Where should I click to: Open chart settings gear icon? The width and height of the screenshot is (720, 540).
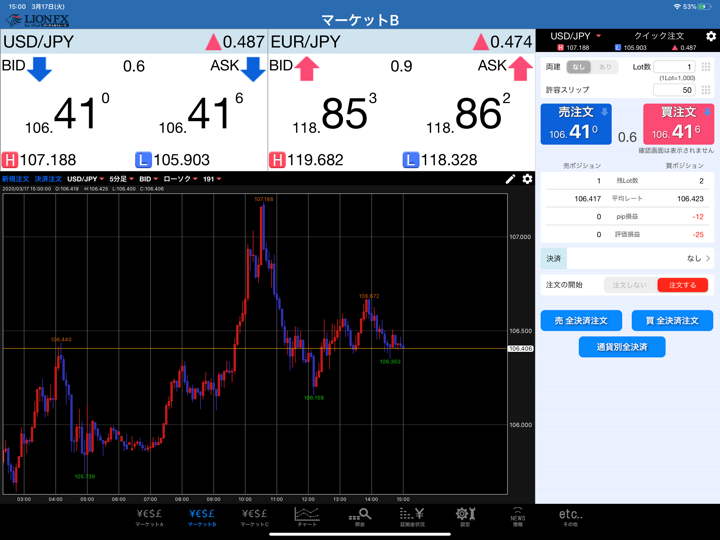pos(527,179)
